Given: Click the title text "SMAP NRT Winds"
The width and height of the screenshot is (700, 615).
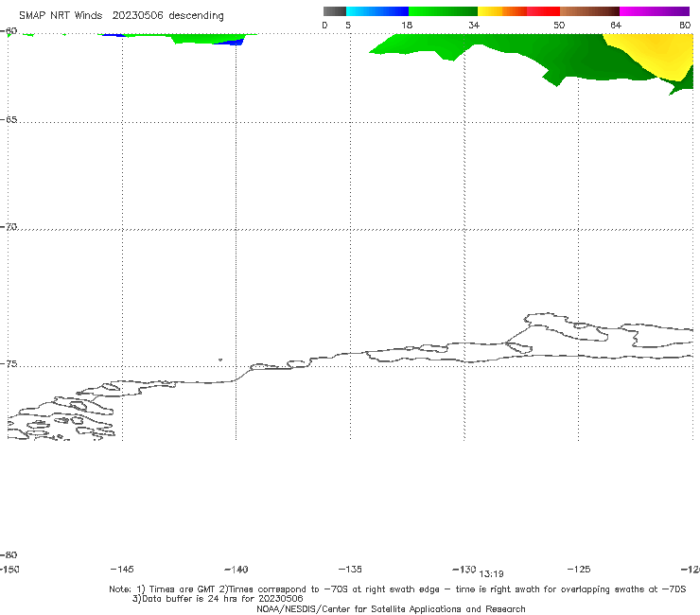Looking at the screenshot, I should (x=61, y=16).
